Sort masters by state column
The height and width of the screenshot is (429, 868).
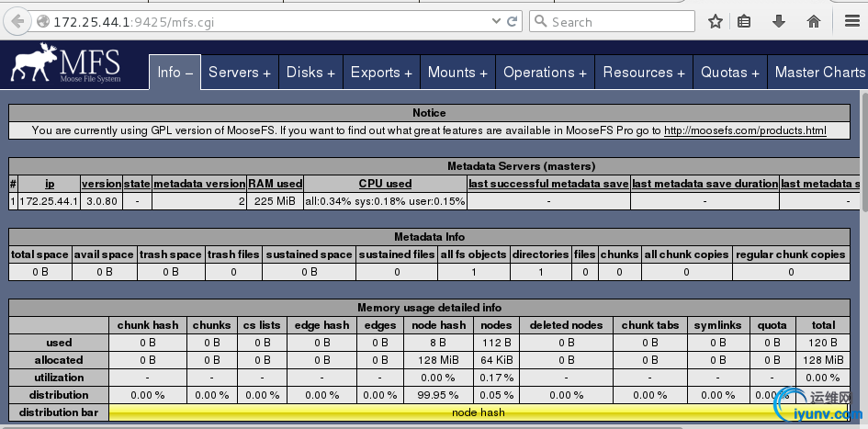(137, 184)
